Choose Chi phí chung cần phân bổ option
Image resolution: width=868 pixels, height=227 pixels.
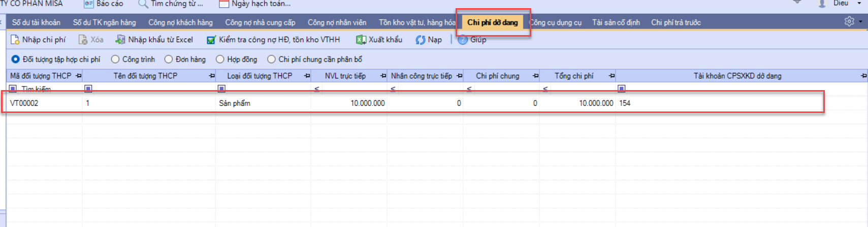[272, 60]
